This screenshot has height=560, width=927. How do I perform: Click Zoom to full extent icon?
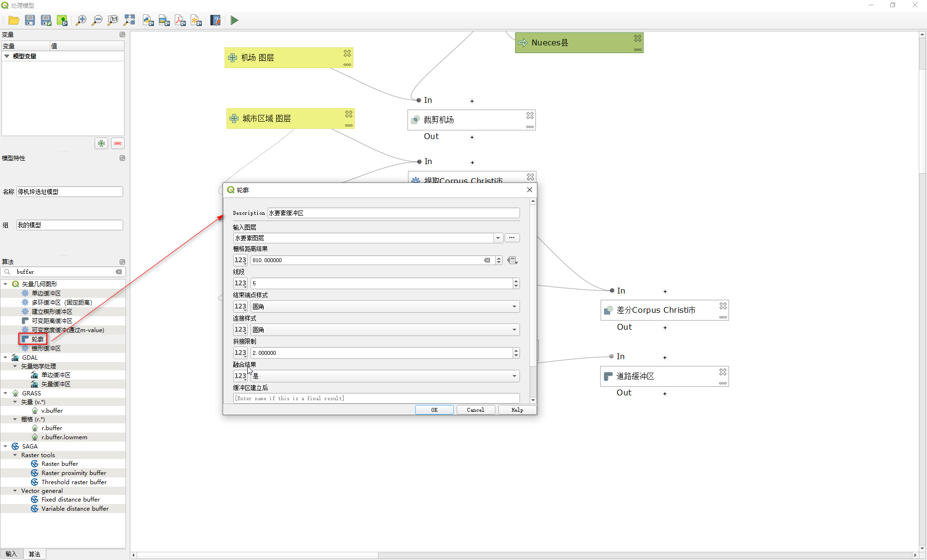tap(129, 20)
